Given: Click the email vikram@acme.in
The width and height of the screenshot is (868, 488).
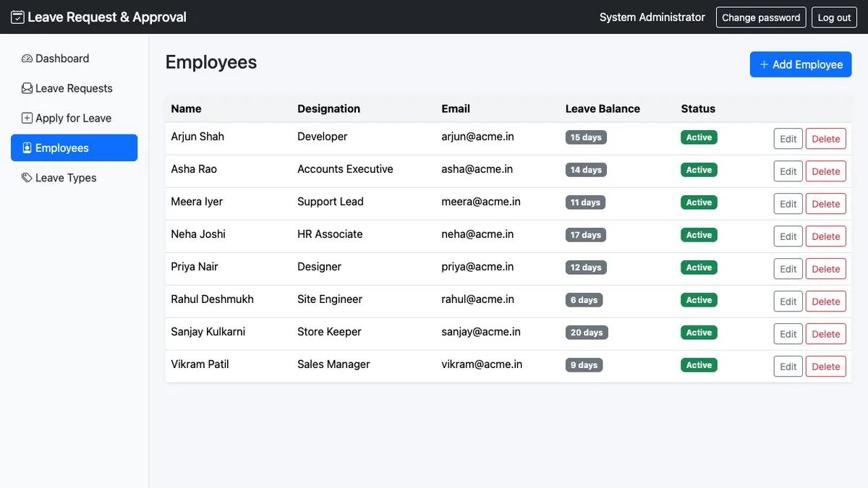Looking at the screenshot, I should tap(482, 364).
